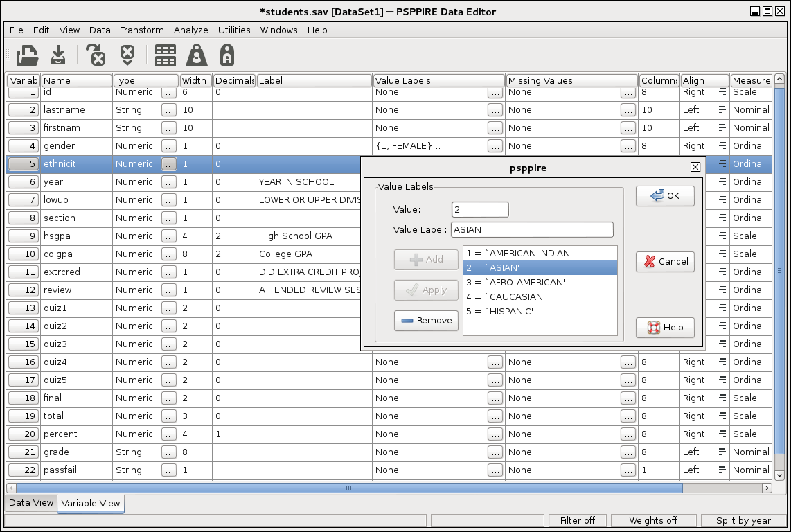Toggle the Weights off status control
The height and width of the screenshot is (532, 791).
(654, 520)
